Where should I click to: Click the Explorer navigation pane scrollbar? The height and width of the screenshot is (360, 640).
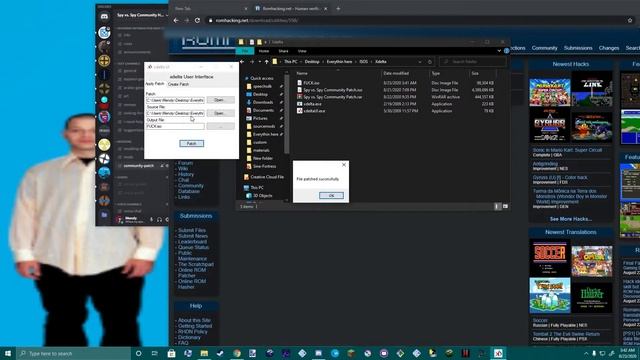287,114
